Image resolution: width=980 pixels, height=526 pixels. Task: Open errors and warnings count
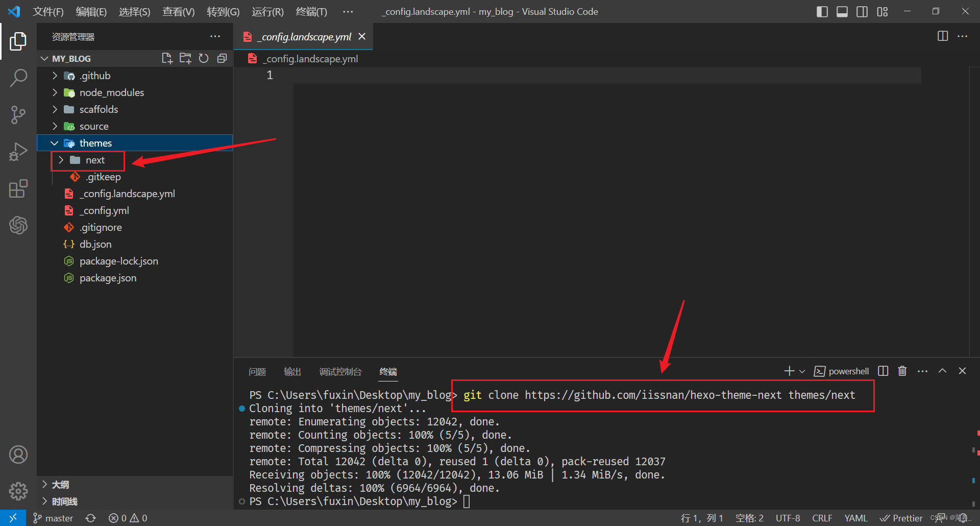coord(128,518)
